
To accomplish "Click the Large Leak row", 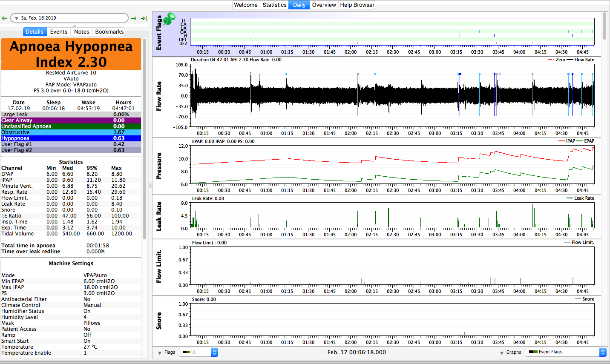I will point(71,115).
